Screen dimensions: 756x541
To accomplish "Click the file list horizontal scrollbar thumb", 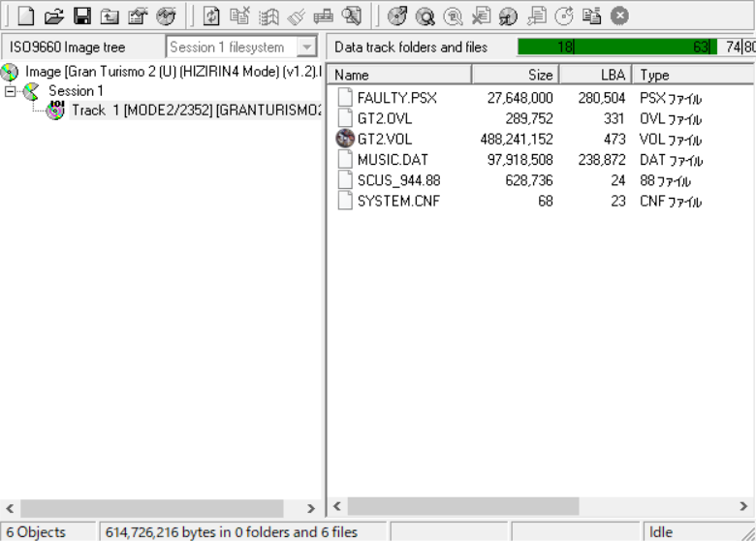I will point(463,506).
